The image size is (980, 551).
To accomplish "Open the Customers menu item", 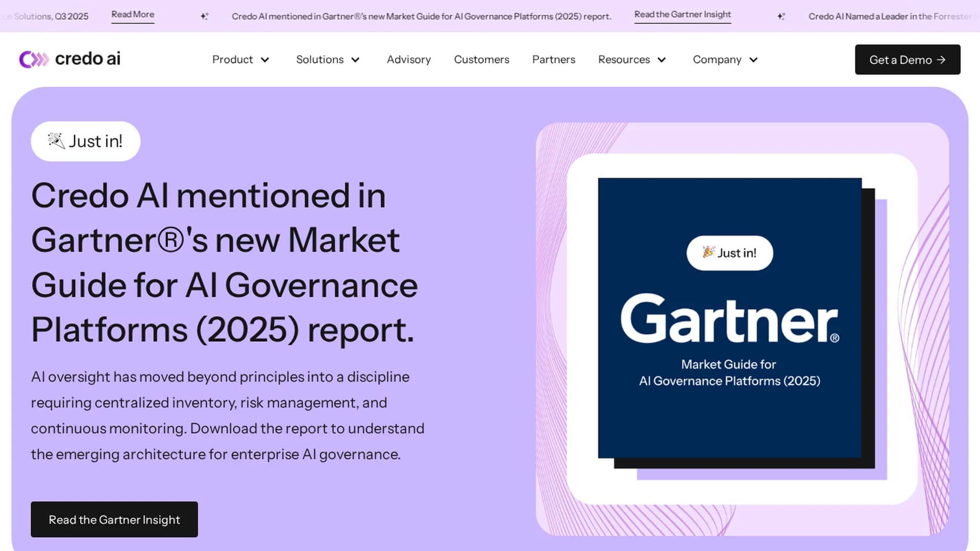I will point(481,60).
